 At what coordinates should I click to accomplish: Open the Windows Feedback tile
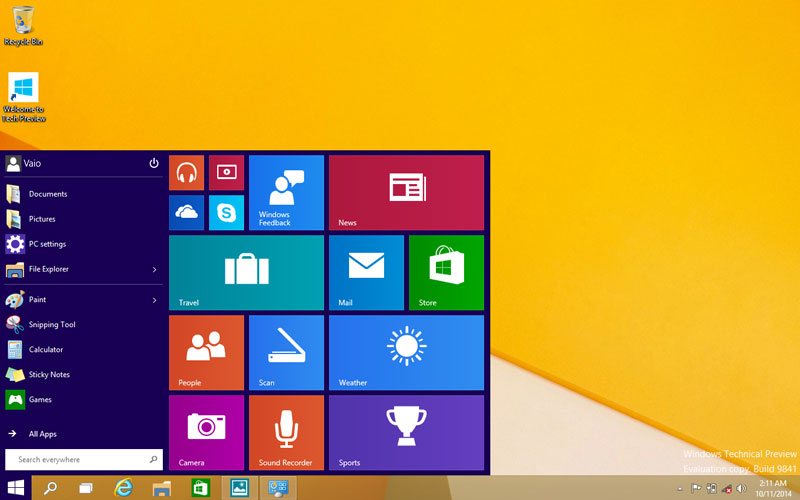[x=286, y=193]
